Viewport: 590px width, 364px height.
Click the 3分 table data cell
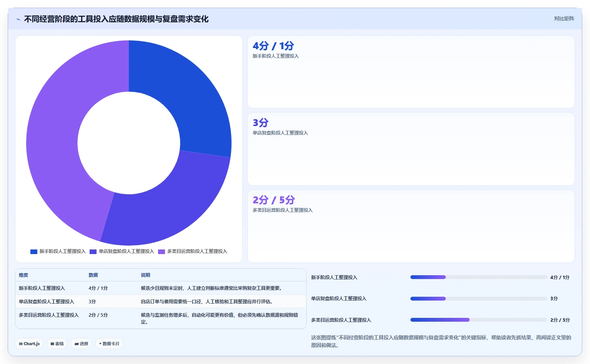92,302
